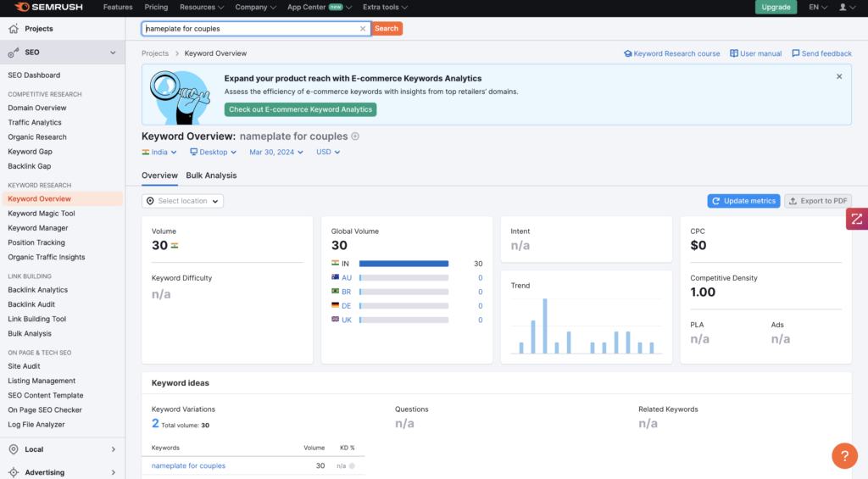Open the Select location dropdown
Viewport: 868px width, 479px height.
pos(183,201)
